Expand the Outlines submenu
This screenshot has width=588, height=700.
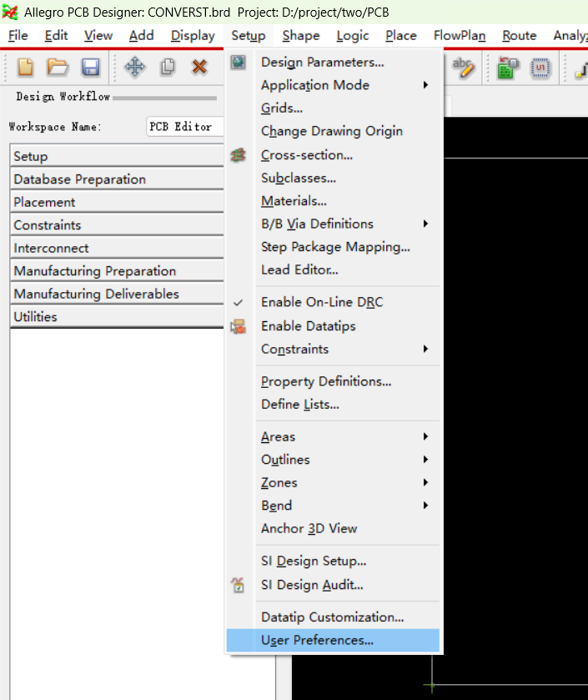coord(333,460)
